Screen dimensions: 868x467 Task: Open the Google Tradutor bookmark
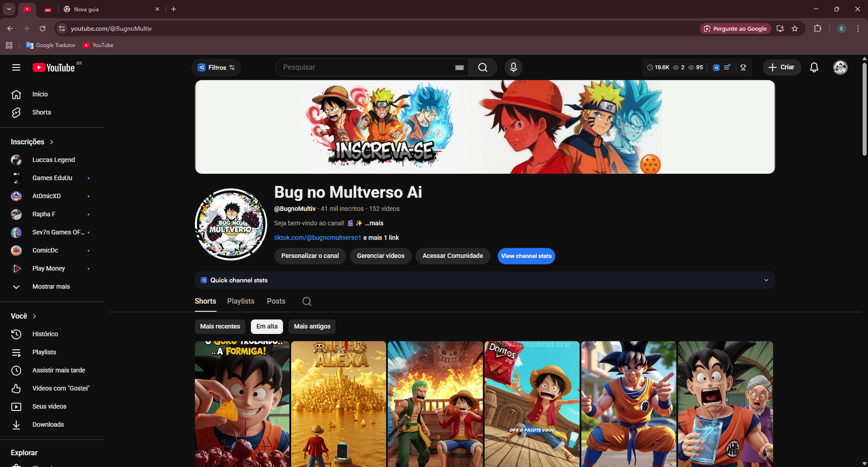pyautogui.click(x=50, y=45)
